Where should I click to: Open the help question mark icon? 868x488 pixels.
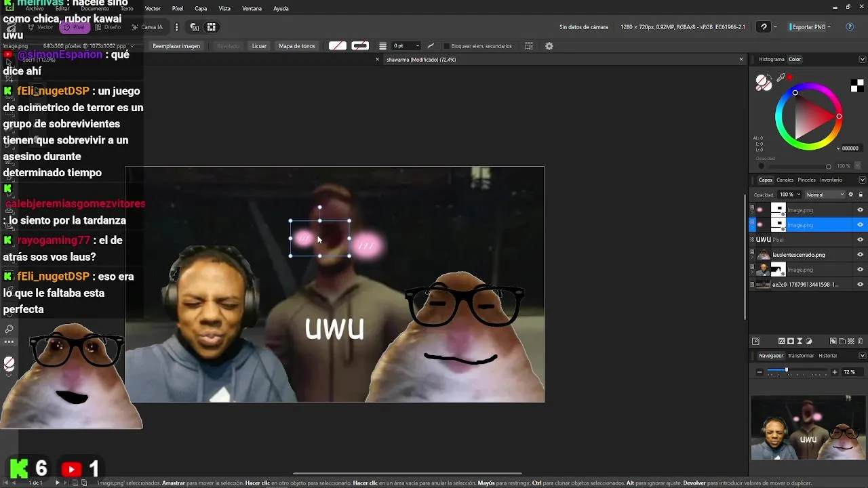click(x=850, y=27)
